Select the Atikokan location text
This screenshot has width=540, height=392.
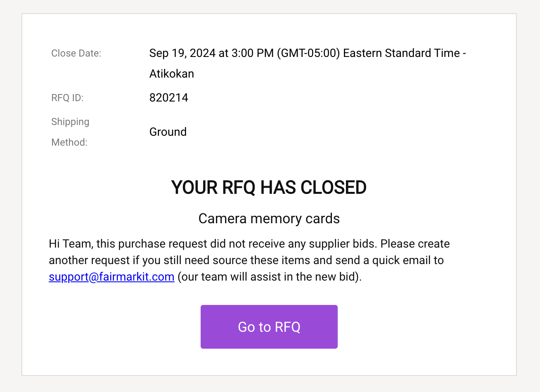coord(172,74)
